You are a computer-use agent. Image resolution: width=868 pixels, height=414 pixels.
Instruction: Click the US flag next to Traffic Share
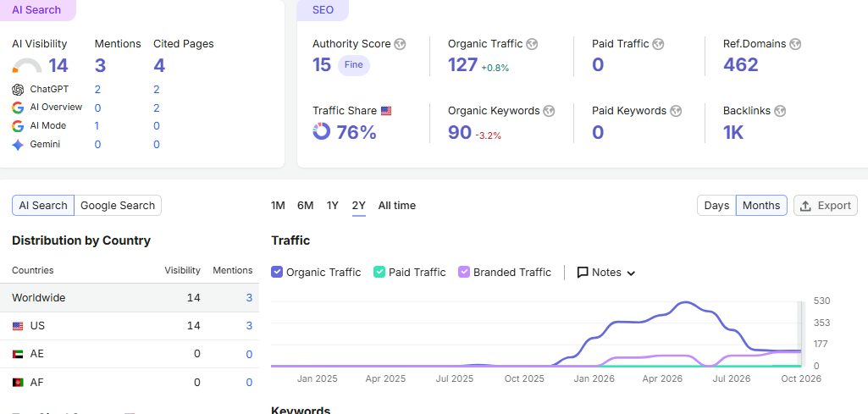point(386,111)
